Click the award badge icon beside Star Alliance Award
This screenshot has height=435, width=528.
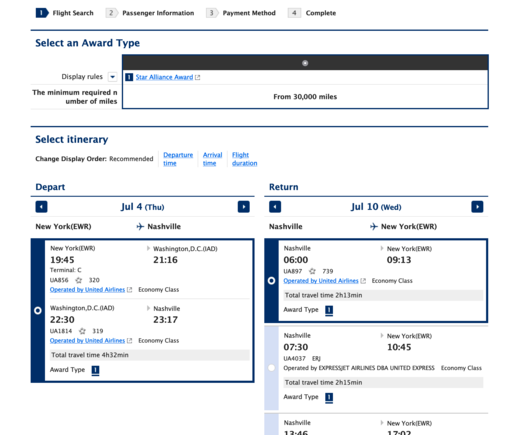(x=129, y=77)
